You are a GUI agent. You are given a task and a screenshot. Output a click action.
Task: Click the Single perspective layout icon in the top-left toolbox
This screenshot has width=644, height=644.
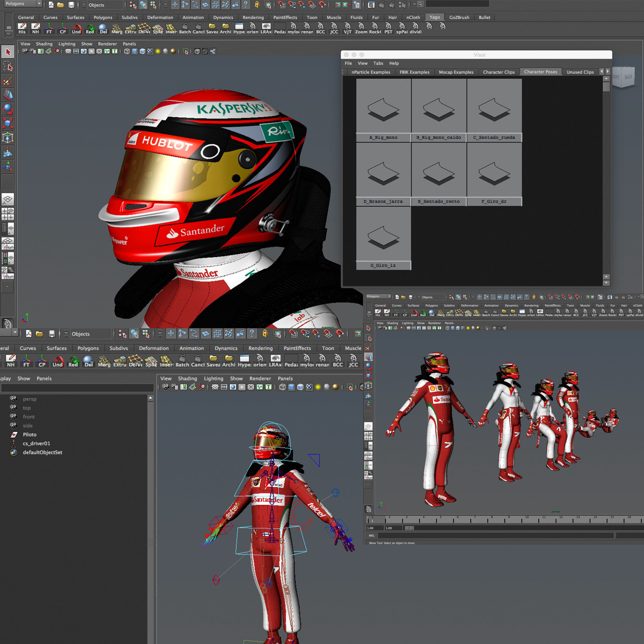8,199
